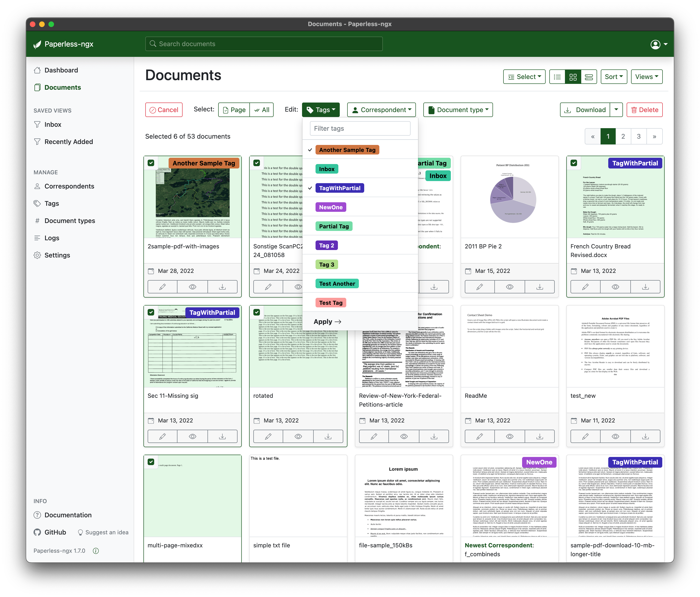Preview the ReadMe document with eye icon
This screenshot has width=700, height=597.
510,436
